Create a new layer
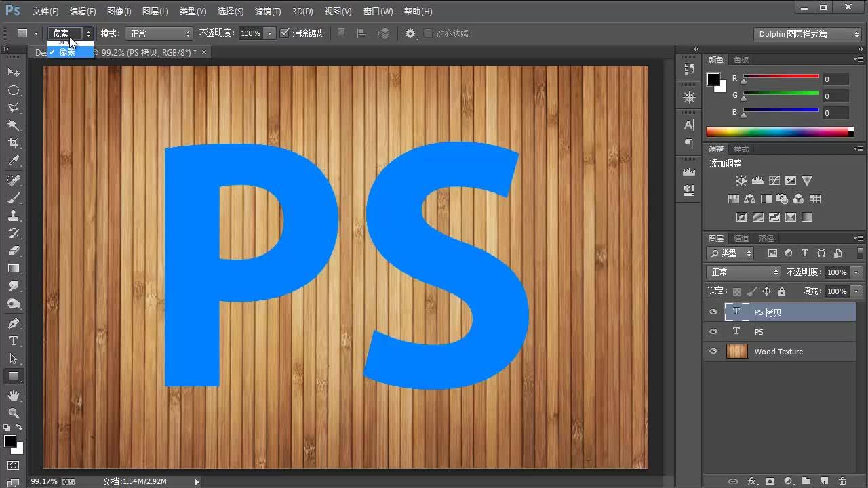The image size is (868, 488). pyautogui.click(x=825, y=481)
